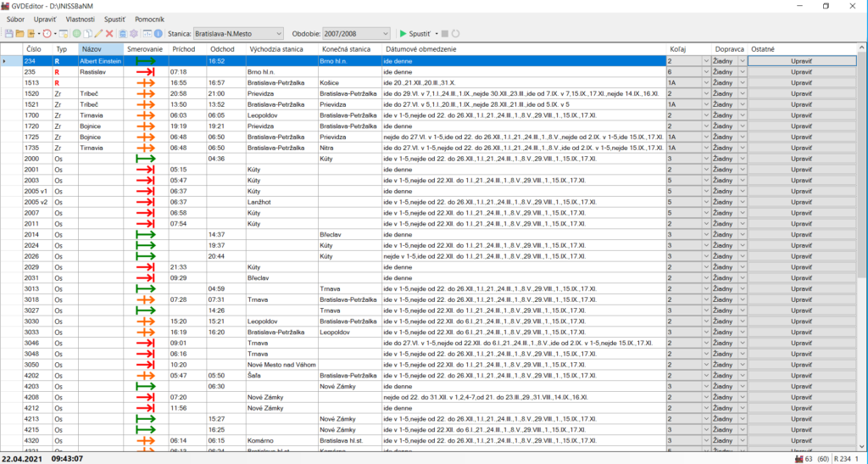Click the pencil edit icon
The height and width of the screenshot is (464, 868).
[98, 34]
